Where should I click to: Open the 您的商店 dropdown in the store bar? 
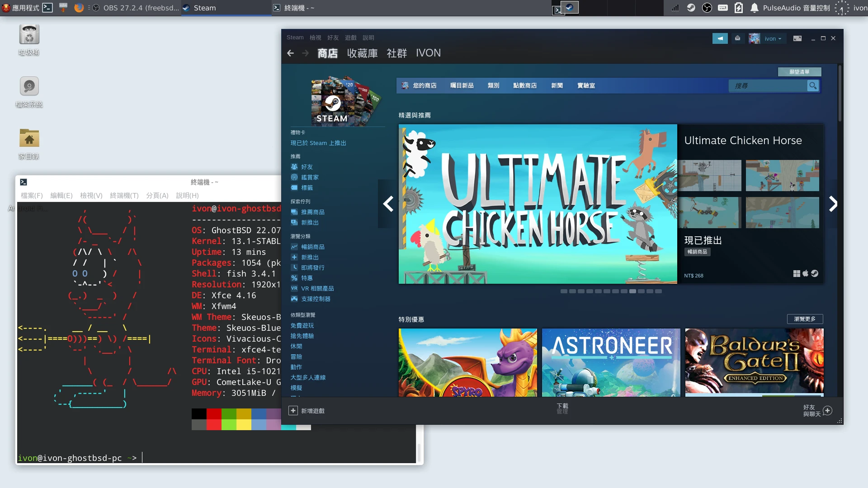424,85
